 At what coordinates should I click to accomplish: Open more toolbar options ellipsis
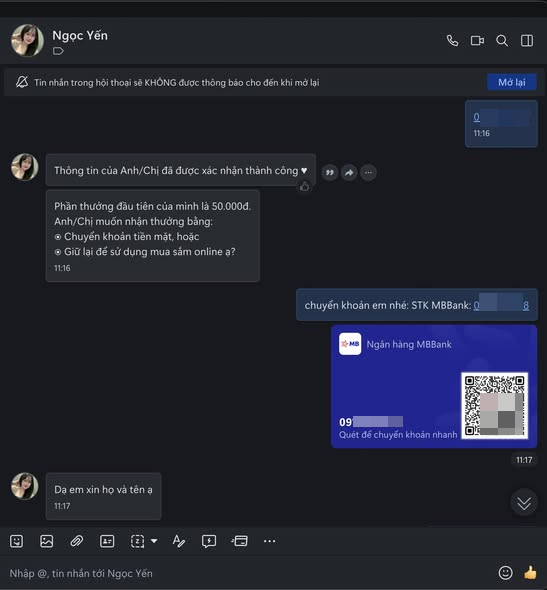point(269,541)
